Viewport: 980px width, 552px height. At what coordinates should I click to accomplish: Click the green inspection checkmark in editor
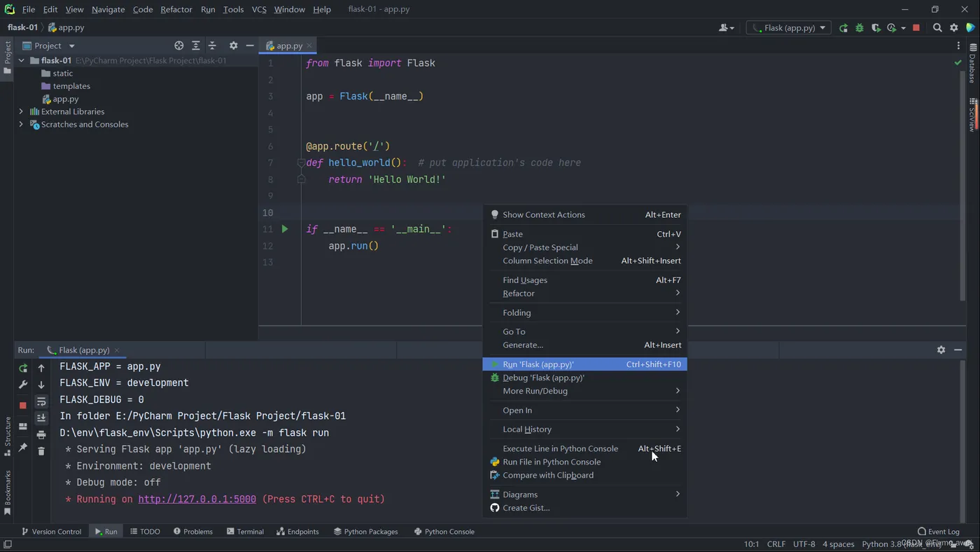(958, 63)
